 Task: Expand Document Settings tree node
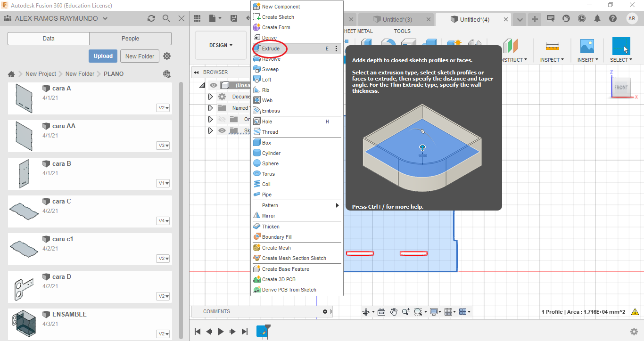(x=211, y=97)
